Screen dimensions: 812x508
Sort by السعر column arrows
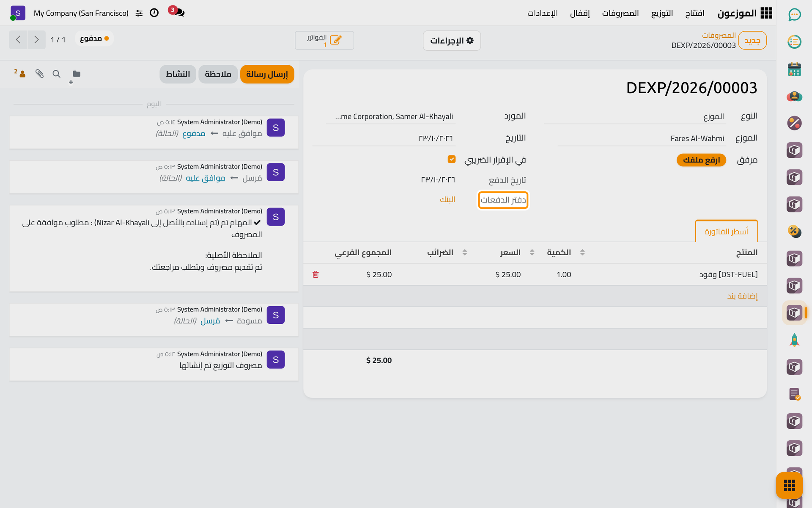click(x=532, y=252)
